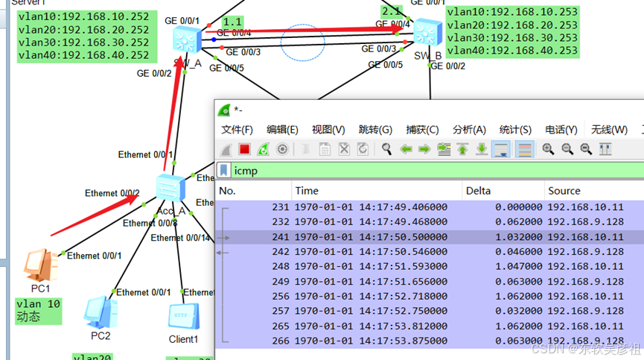Jump to last packet icon
Image resolution: width=644 pixels, height=360 pixels.
[482, 149]
